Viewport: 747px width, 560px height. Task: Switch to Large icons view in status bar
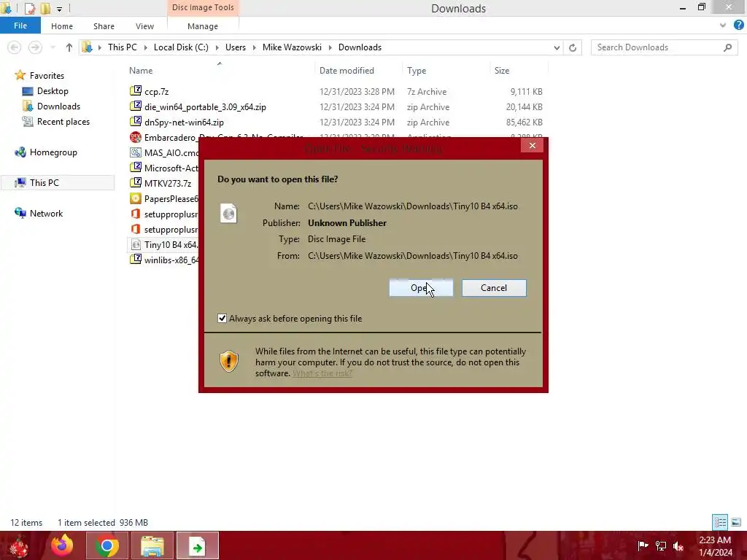click(735, 522)
